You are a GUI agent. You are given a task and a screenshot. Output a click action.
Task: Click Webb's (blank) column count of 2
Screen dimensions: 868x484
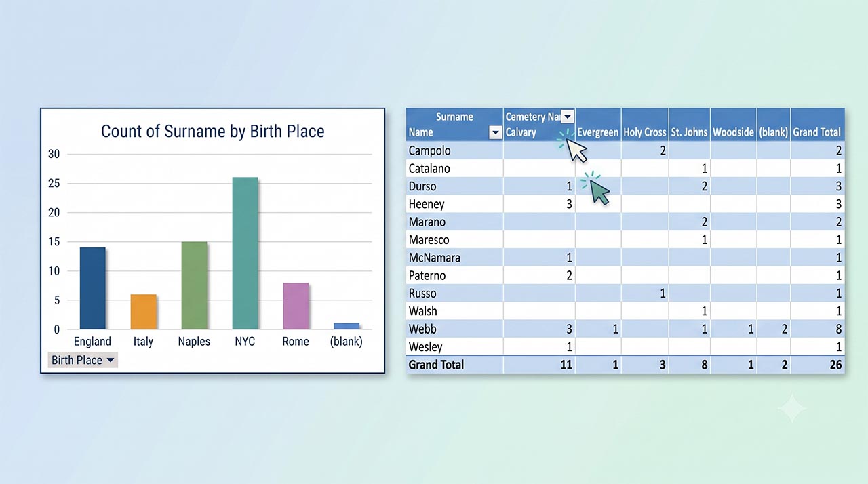785,329
